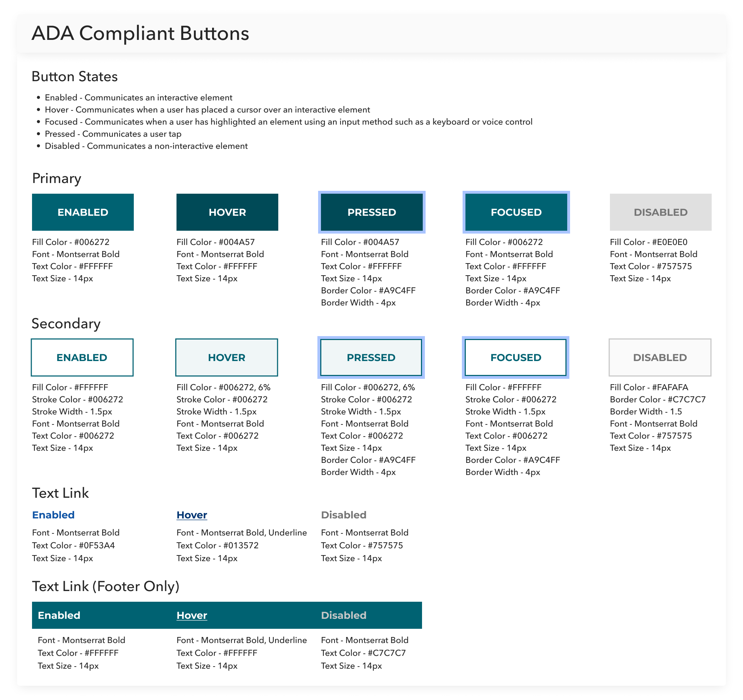Click the white Enabled footer link
743x700 pixels.
[x=59, y=615]
